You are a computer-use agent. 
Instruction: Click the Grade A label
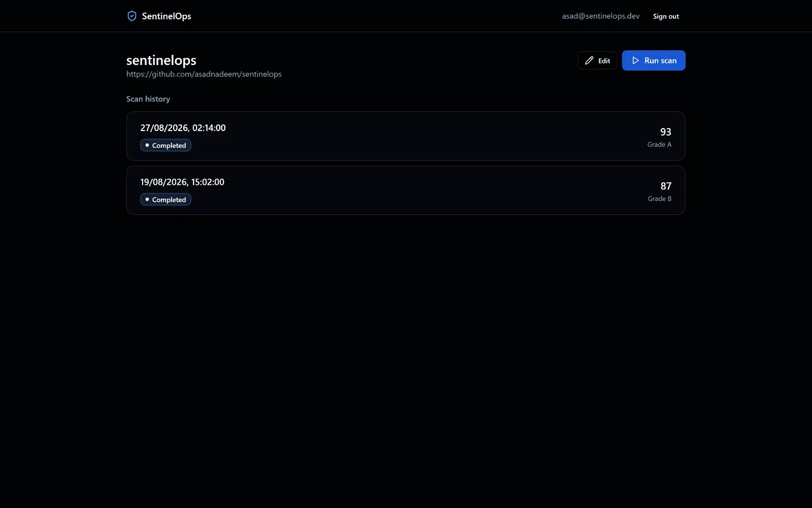[x=659, y=145]
